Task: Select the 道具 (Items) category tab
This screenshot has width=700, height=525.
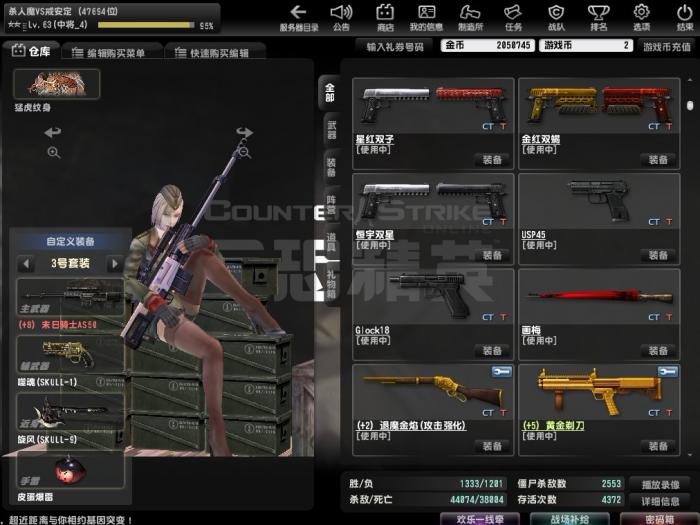Action: point(331,242)
